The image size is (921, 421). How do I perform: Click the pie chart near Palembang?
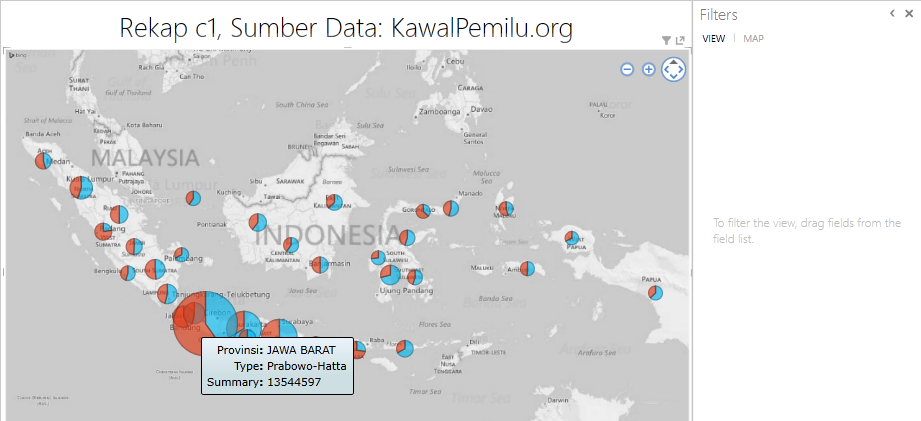click(181, 256)
